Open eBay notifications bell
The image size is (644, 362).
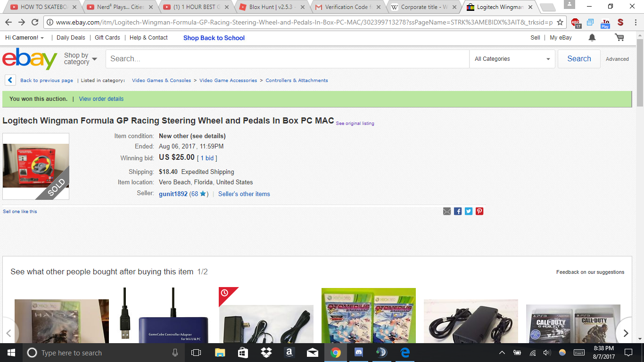pos(592,38)
